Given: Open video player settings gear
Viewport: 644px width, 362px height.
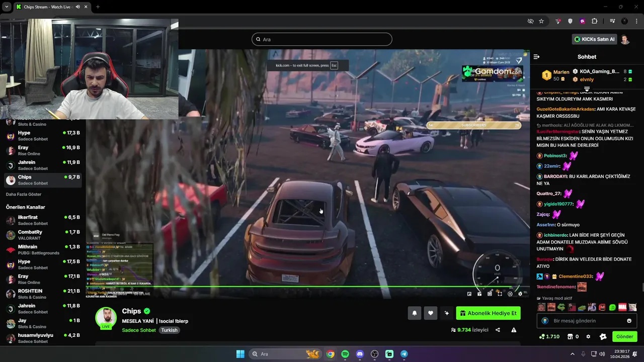Looking at the screenshot, I should (x=520, y=294).
